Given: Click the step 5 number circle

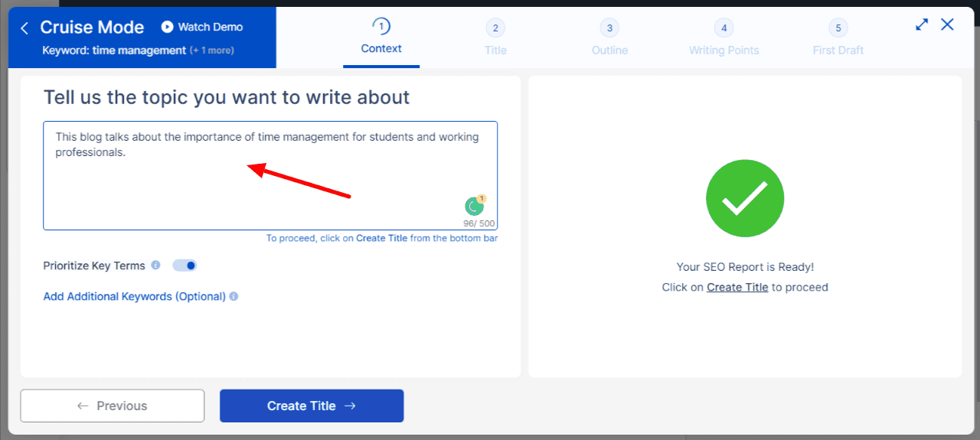Looking at the screenshot, I should tap(838, 28).
